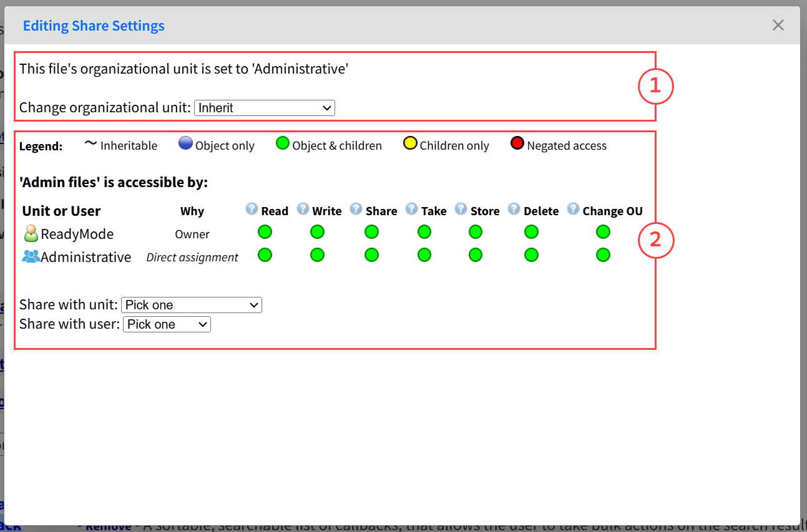807x532 pixels.
Task: Toggle Store permission for ReadyMode
Action: pyautogui.click(x=475, y=231)
